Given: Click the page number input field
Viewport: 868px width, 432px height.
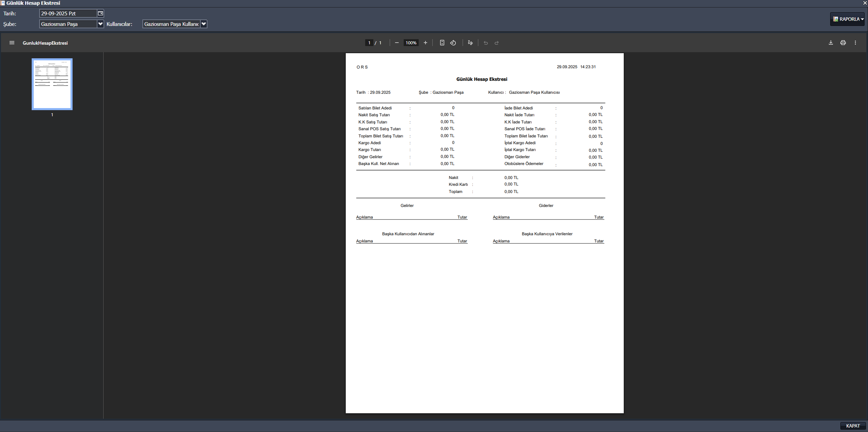Looking at the screenshot, I should pyautogui.click(x=369, y=43).
